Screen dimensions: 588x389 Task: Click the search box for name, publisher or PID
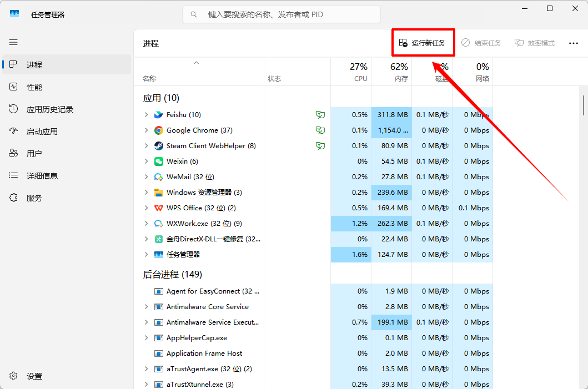coord(282,14)
